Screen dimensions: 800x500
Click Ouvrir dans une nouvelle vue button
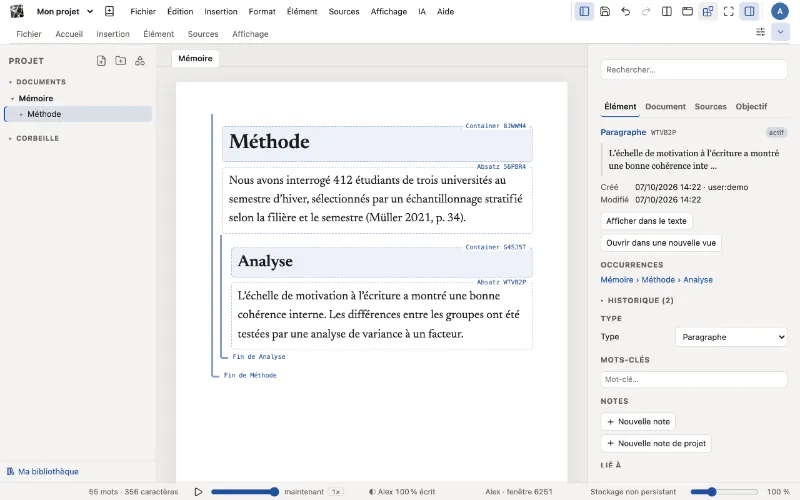661,243
